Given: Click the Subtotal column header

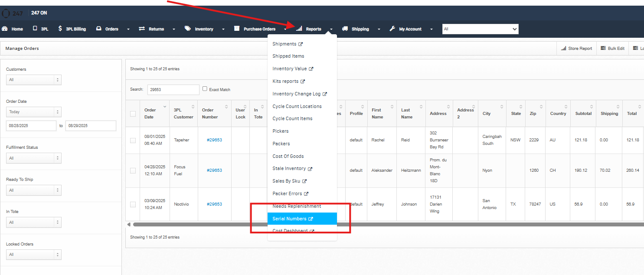Looking at the screenshot, I should (x=583, y=114).
